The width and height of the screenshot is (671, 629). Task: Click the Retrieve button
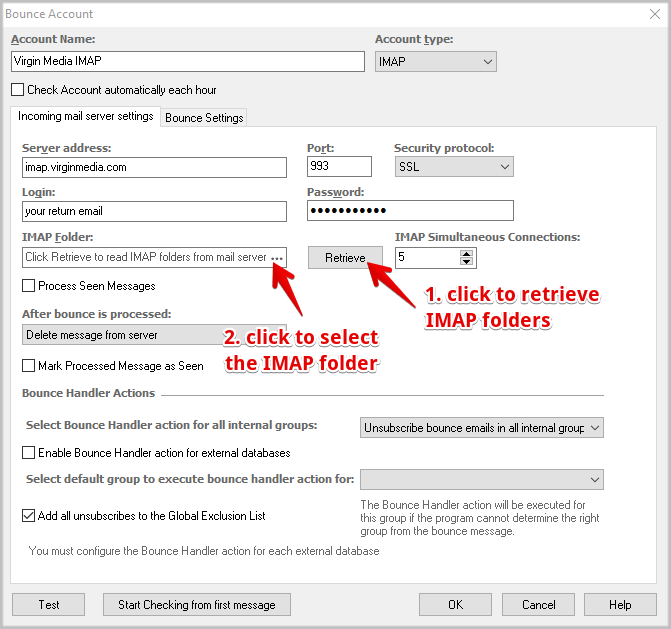345,258
